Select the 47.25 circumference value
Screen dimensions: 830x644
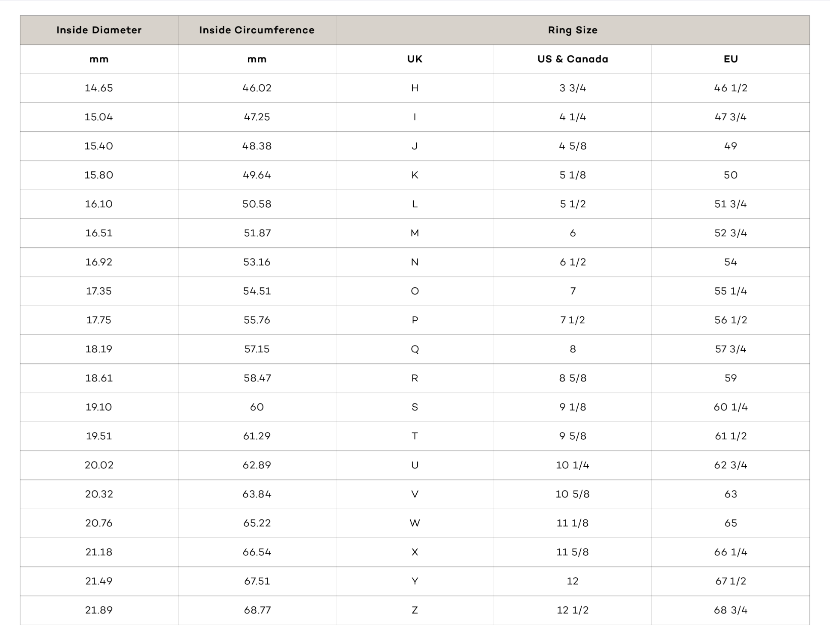257,117
